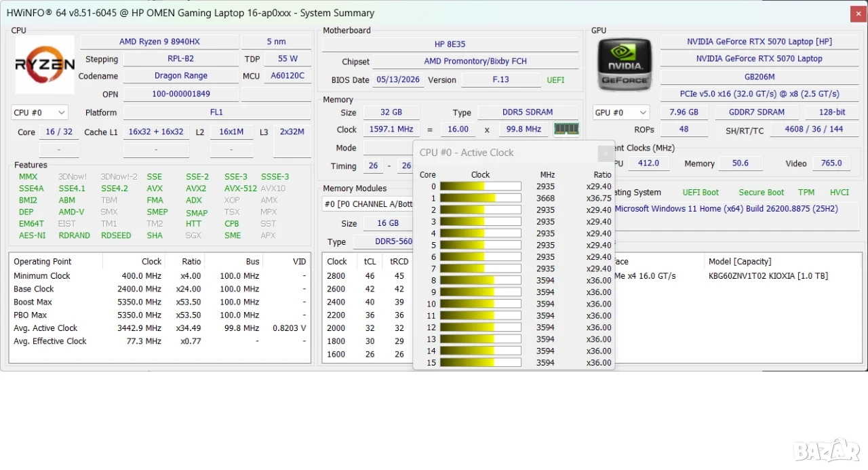Open the CPU #0 selector dropdown

click(x=39, y=113)
